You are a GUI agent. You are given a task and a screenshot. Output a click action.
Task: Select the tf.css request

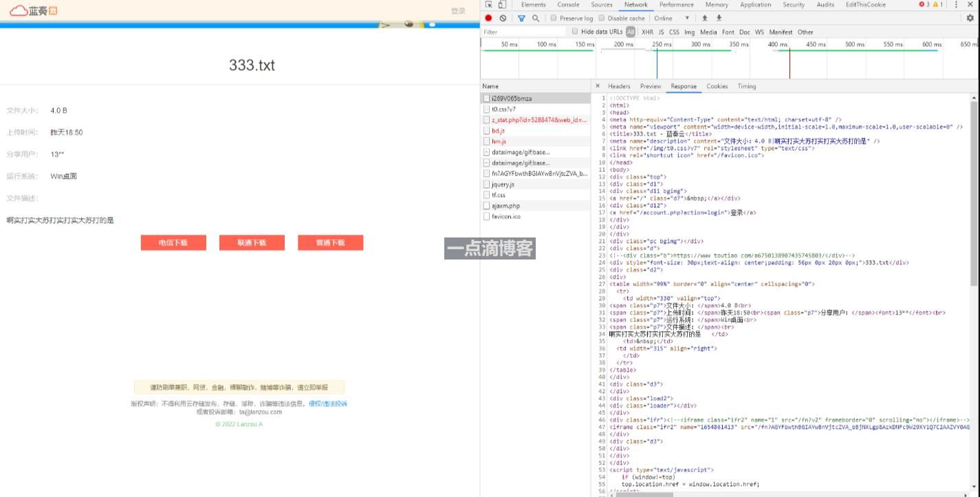(536, 195)
